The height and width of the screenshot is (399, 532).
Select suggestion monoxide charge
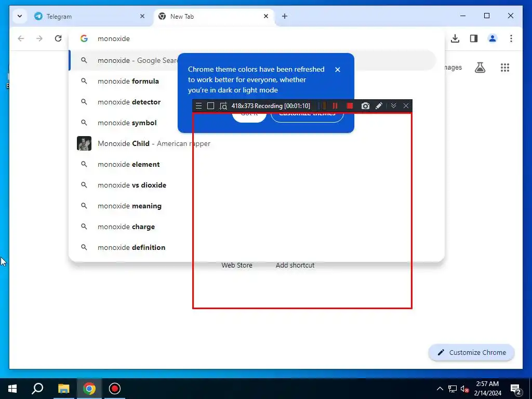tap(126, 227)
